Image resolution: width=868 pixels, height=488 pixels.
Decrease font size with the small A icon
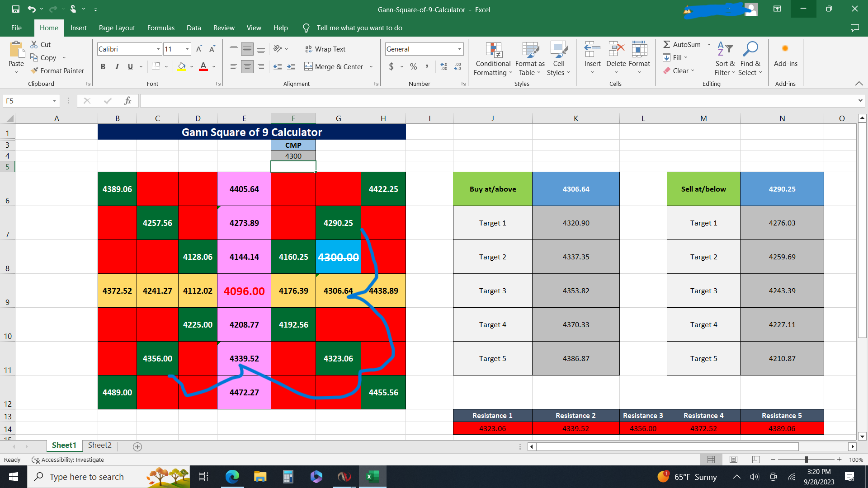click(x=212, y=49)
